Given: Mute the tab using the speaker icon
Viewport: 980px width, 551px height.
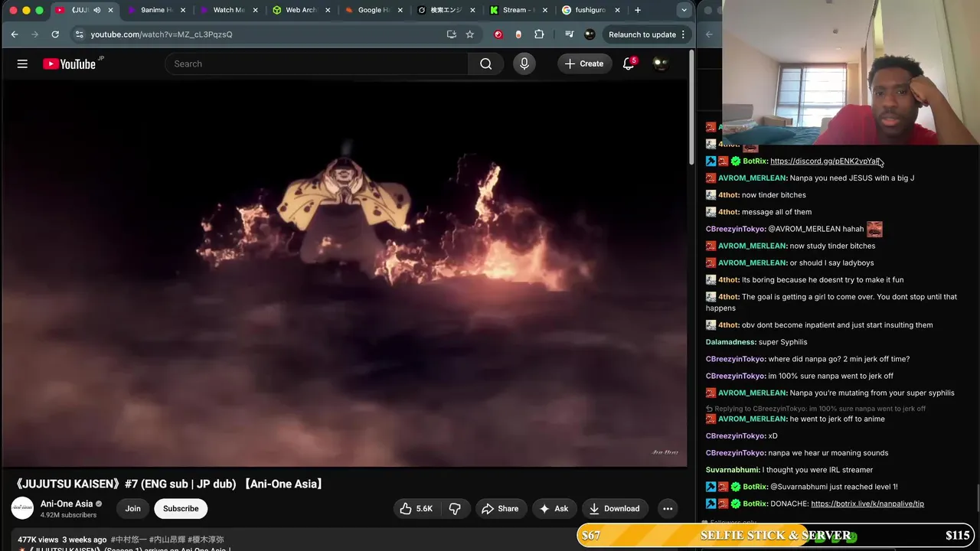Looking at the screenshot, I should click(96, 10).
